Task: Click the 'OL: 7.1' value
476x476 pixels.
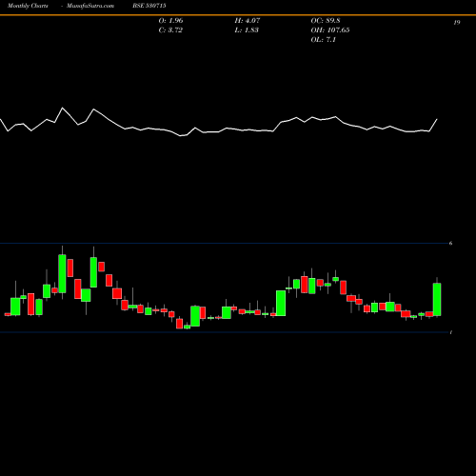Action: tap(323, 40)
